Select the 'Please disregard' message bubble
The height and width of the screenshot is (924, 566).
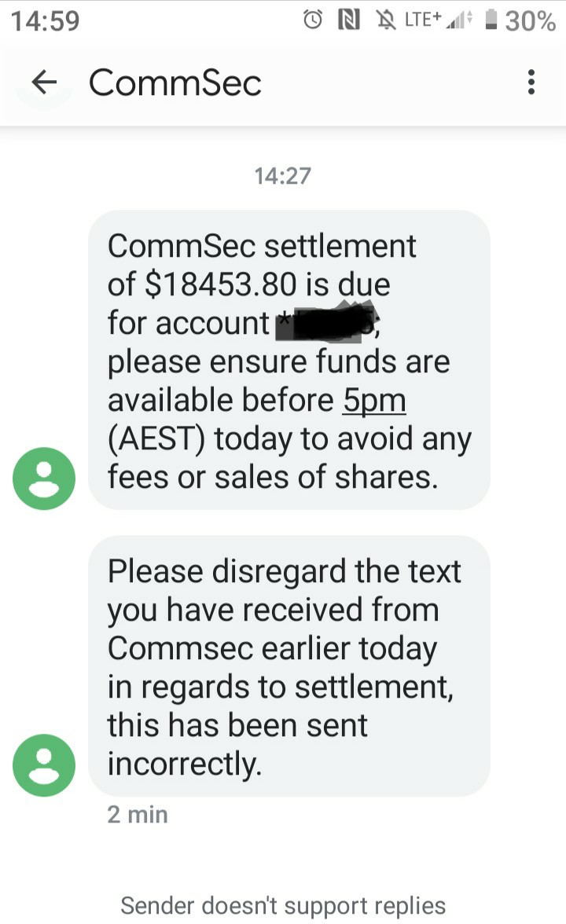click(x=289, y=666)
